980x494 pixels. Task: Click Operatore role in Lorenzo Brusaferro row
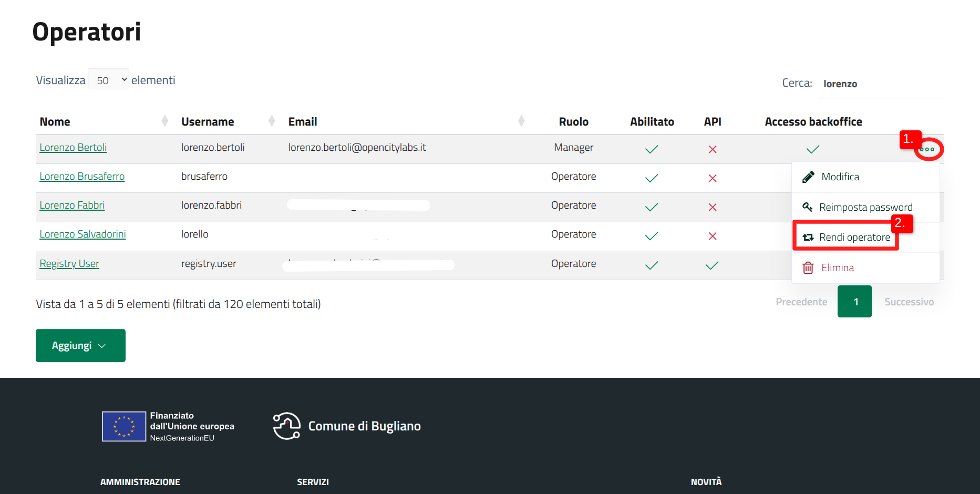pyautogui.click(x=573, y=176)
